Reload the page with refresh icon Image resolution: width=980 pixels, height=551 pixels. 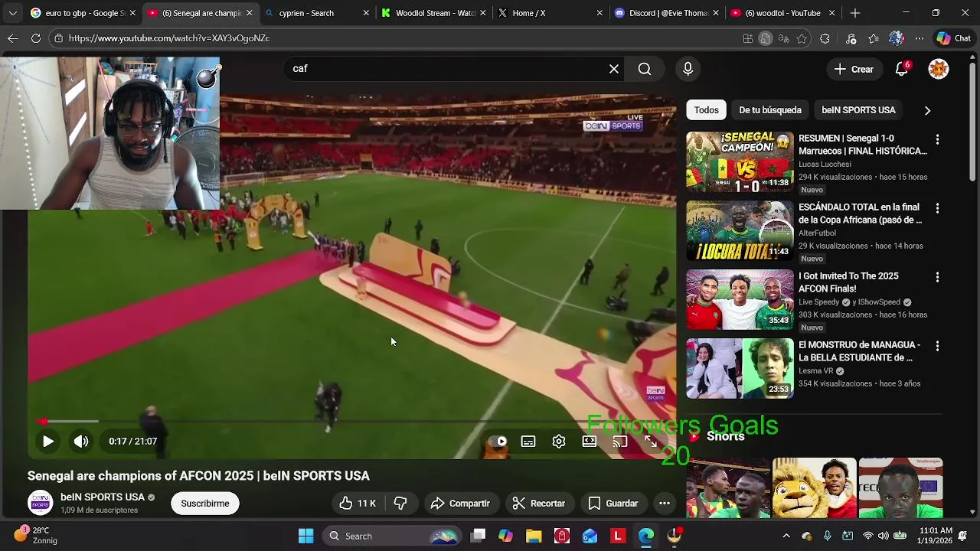[x=36, y=38]
